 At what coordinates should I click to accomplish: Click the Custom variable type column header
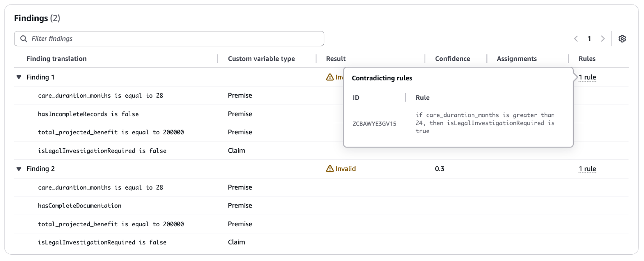pos(261,59)
